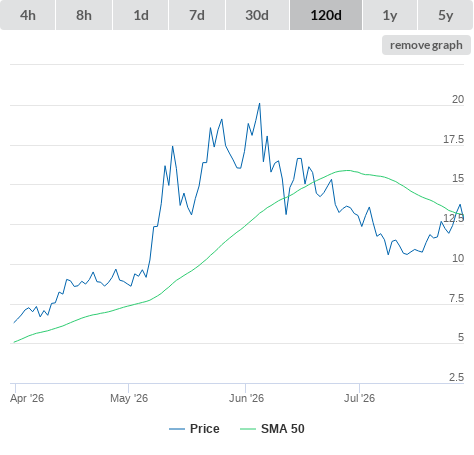Click the SMA 50 line's highest point
474x455 pixels.
coord(348,170)
